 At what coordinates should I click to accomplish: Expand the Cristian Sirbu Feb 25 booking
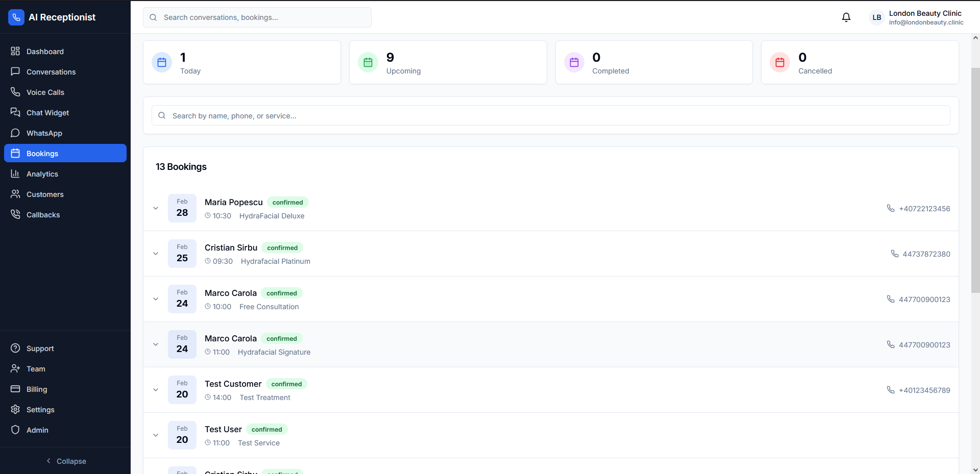coord(156,254)
